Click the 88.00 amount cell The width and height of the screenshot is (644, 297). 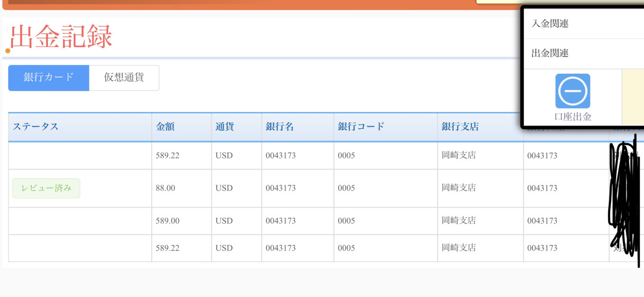[x=166, y=188]
